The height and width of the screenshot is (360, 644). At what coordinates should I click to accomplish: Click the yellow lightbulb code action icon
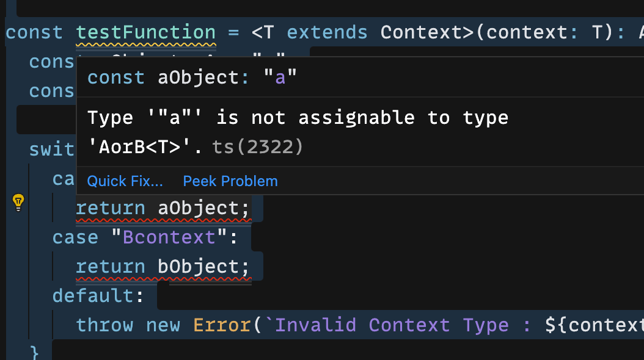pyautogui.click(x=18, y=201)
